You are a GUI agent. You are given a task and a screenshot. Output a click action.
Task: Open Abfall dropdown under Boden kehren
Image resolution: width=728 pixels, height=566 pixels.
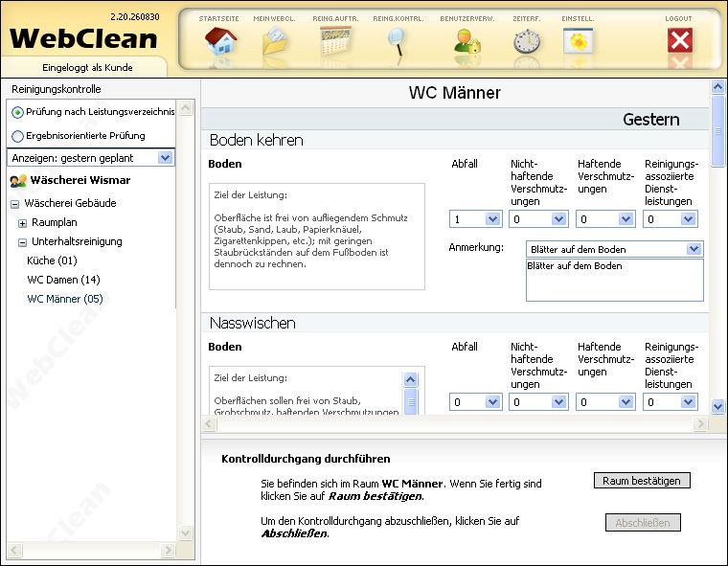[x=492, y=219]
